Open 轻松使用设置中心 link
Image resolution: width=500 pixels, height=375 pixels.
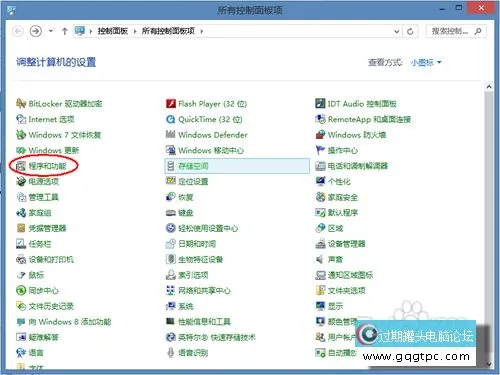(x=208, y=228)
